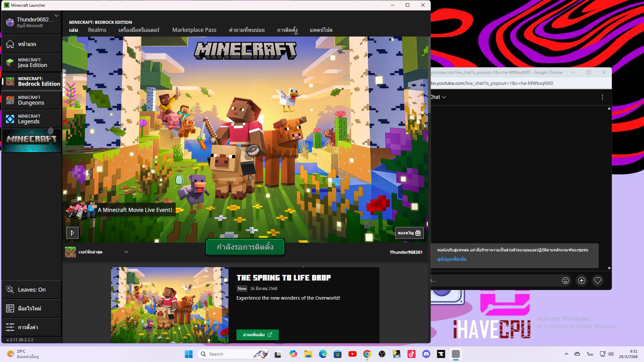644x362 pixels.
Task: Click the อ่านเพิ่มเติม read more button
Action: pyautogui.click(x=257, y=335)
